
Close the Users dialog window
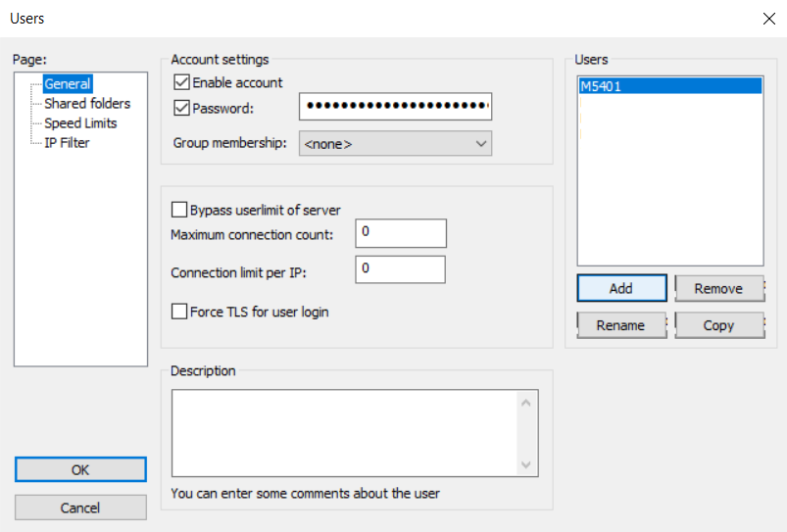(x=767, y=19)
